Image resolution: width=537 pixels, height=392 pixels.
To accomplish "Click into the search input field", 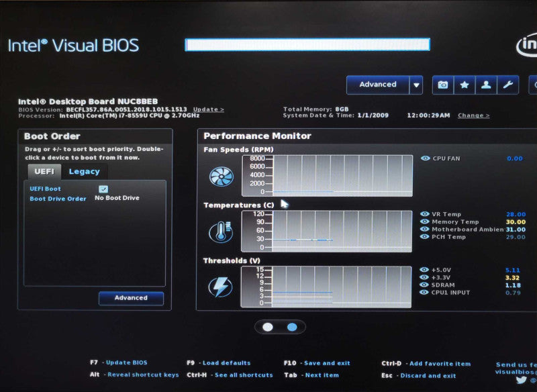I will point(307,45).
